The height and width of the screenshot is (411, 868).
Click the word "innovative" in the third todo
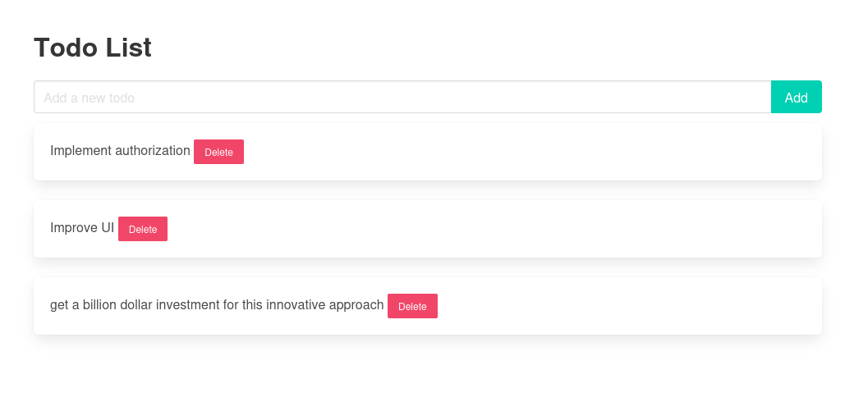(295, 305)
